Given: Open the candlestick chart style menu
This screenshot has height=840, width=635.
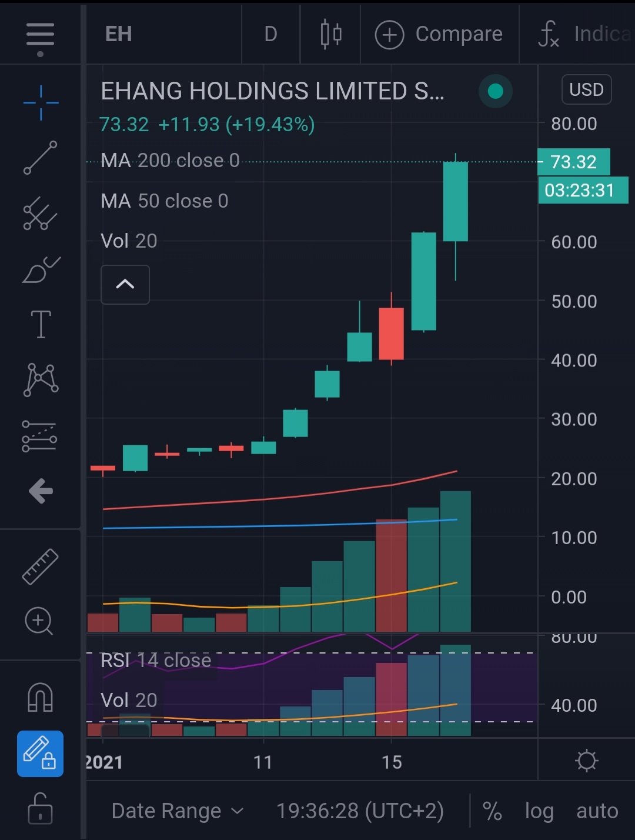Looking at the screenshot, I should pos(330,34).
